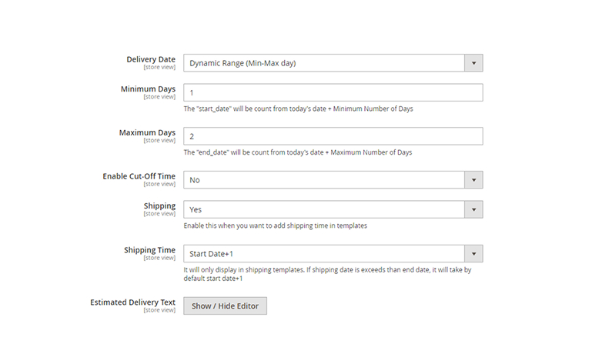Open the Cut-Off Time select showing 'No'
Viewport: 602px width, 364px height.
click(x=323, y=180)
